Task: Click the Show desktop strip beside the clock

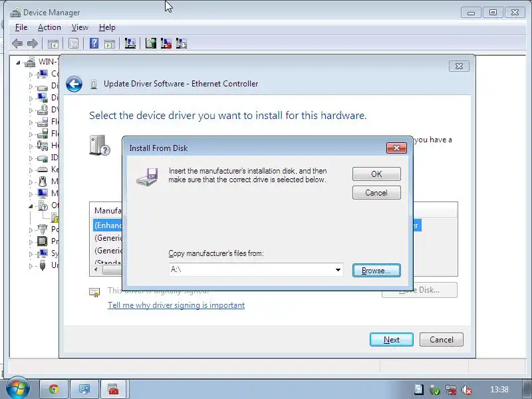Action: click(x=525, y=389)
